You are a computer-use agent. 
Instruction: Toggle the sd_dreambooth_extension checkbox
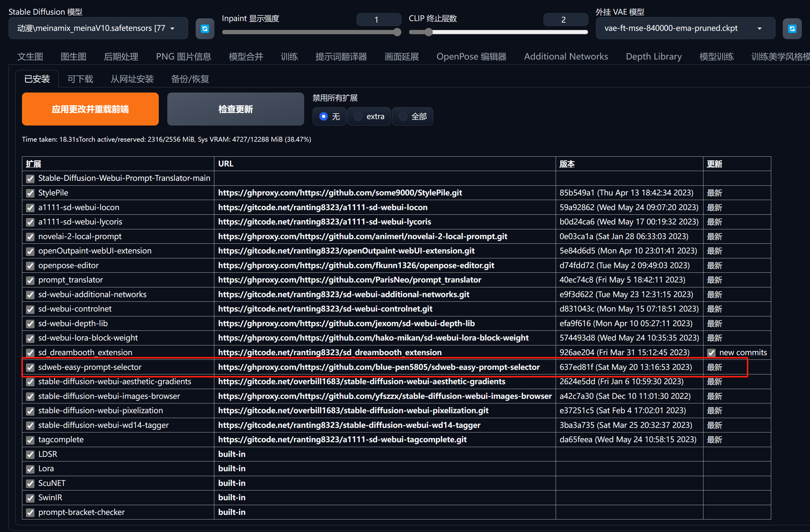click(30, 353)
